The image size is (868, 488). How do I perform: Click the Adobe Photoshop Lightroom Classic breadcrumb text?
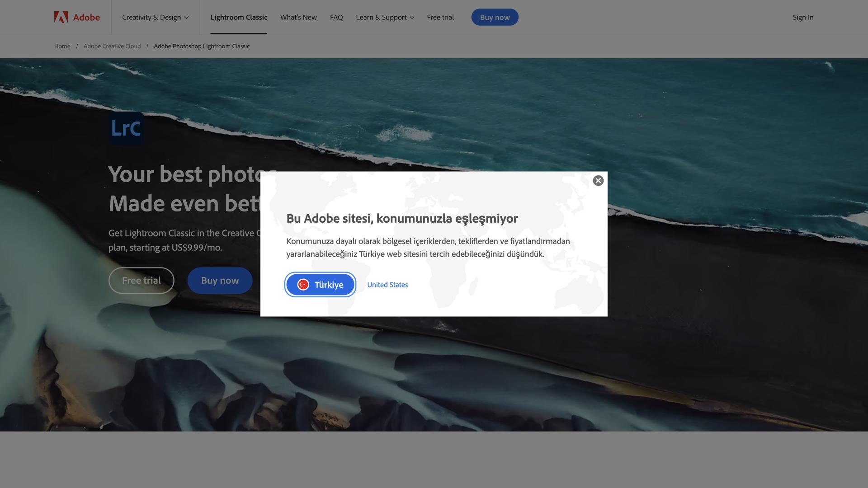tap(202, 46)
